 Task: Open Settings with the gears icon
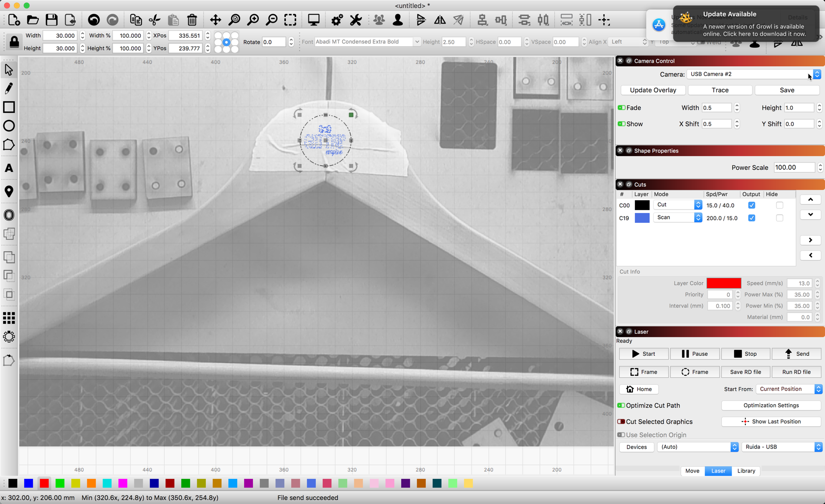[337, 20]
